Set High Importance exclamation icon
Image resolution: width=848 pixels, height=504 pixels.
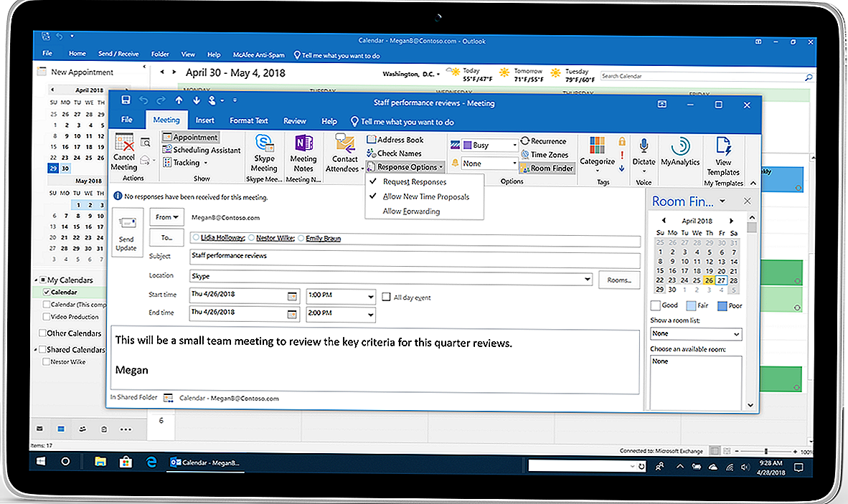(x=622, y=155)
